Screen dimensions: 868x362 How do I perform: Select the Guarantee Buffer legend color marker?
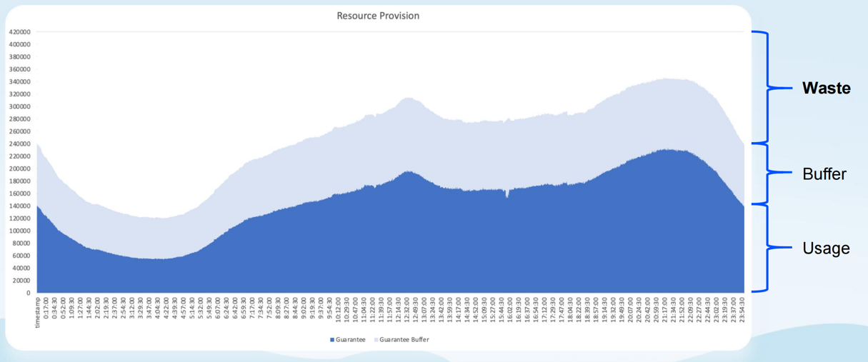pos(376,340)
